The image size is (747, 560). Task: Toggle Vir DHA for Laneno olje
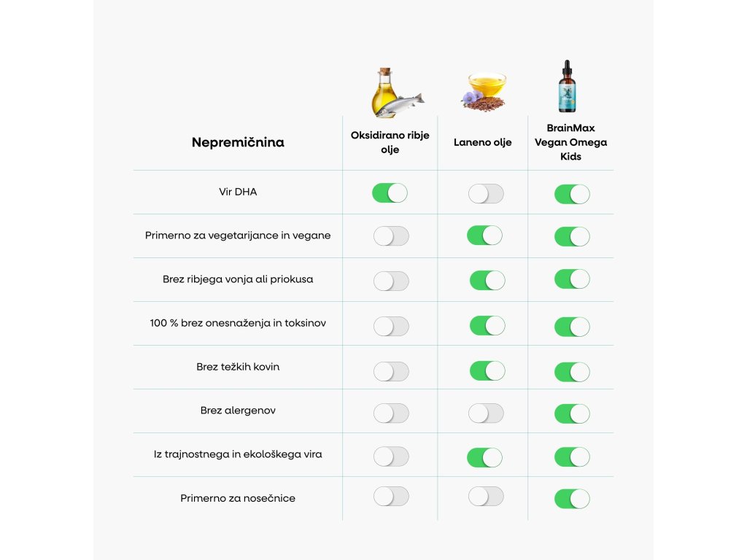486,194
